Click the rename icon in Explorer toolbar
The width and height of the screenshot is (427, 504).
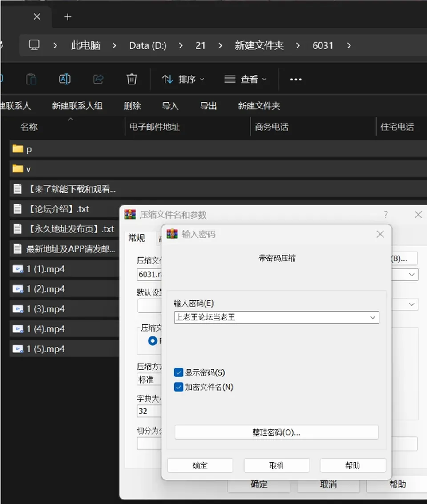coord(64,79)
